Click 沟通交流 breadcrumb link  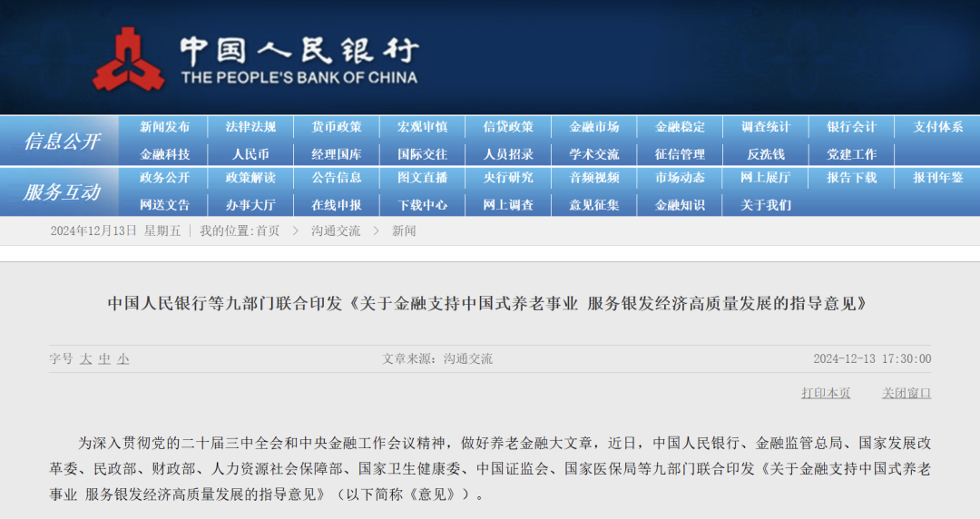[x=337, y=231]
